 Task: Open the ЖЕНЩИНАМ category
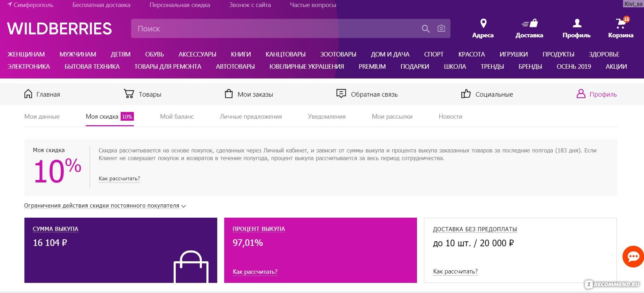click(26, 54)
